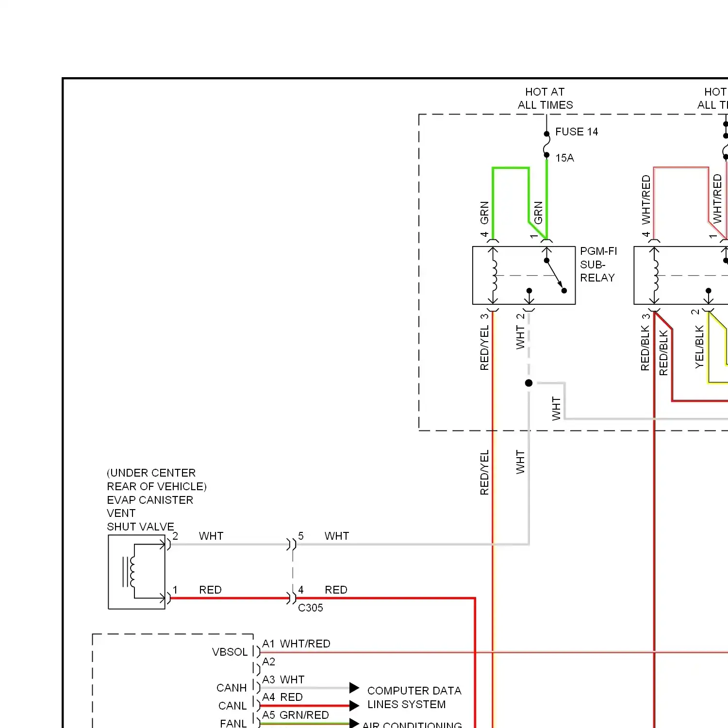The image size is (728, 728).
Task: Click the WHT label at C305 pin 5
Action: click(x=337, y=536)
